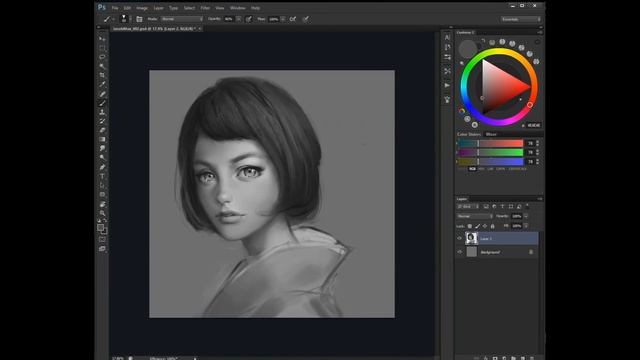Select the Move tool
640x360 pixels.
(102, 39)
